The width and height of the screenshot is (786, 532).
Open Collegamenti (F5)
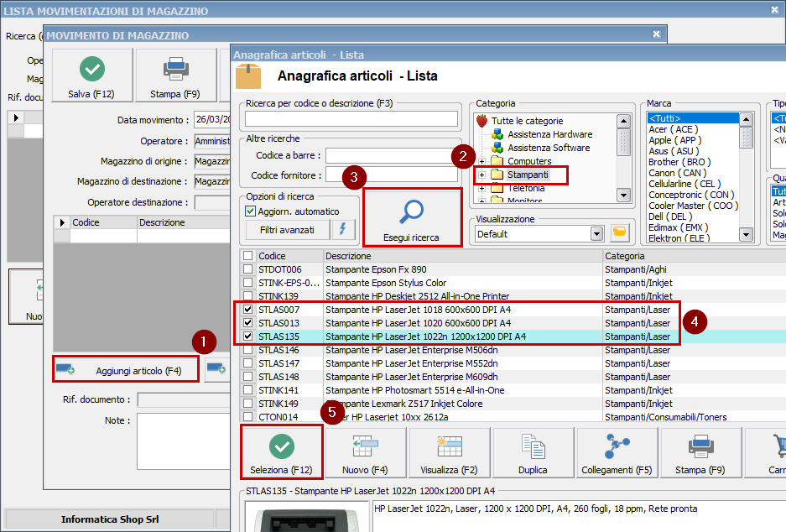coord(617,451)
